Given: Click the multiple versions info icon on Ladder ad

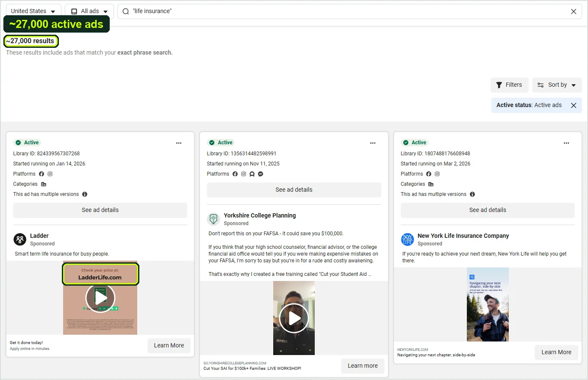Looking at the screenshot, I should 85,194.
